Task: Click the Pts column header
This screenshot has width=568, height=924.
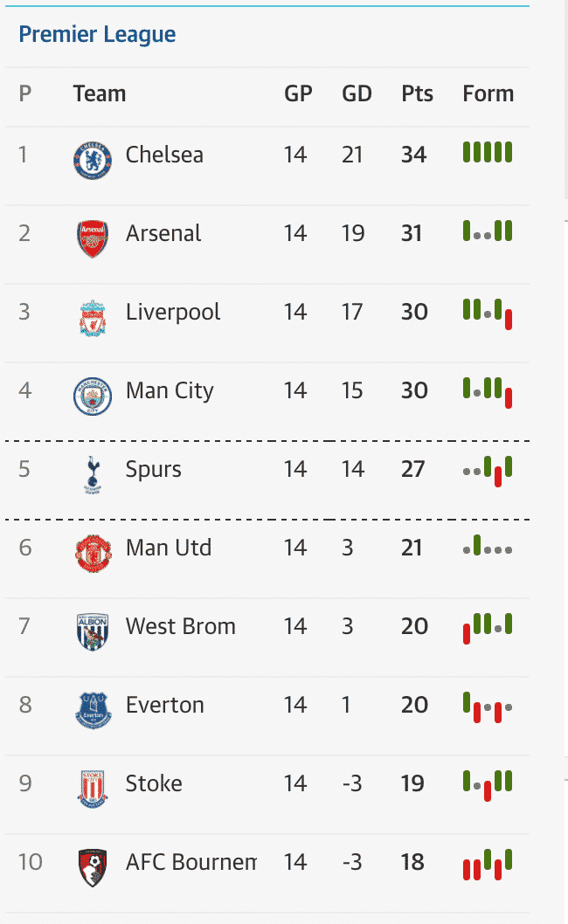Action: coord(417,93)
